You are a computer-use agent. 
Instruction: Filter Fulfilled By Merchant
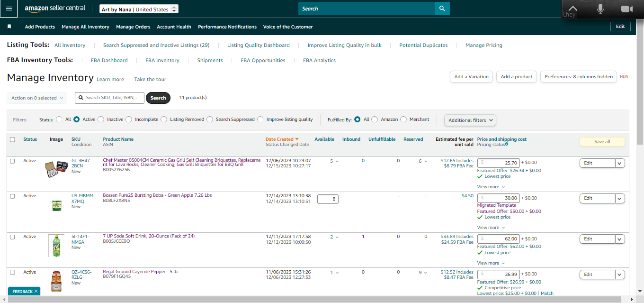tap(403, 119)
